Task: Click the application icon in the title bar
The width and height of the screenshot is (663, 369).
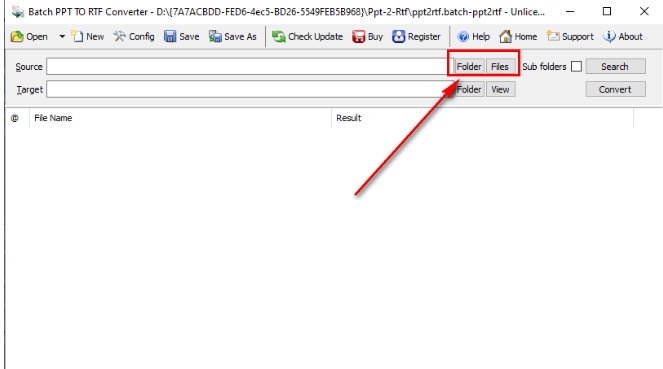Action: 17,11
